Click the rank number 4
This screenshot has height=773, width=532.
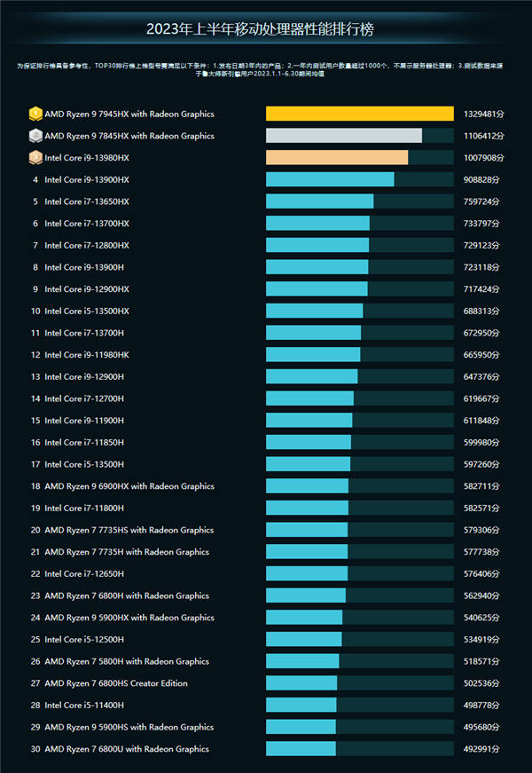(35, 179)
